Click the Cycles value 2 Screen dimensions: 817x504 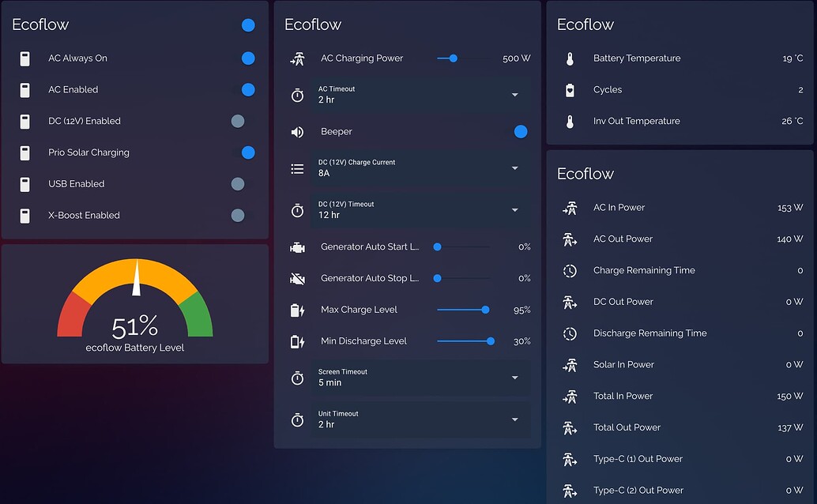[x=800, y=89]
